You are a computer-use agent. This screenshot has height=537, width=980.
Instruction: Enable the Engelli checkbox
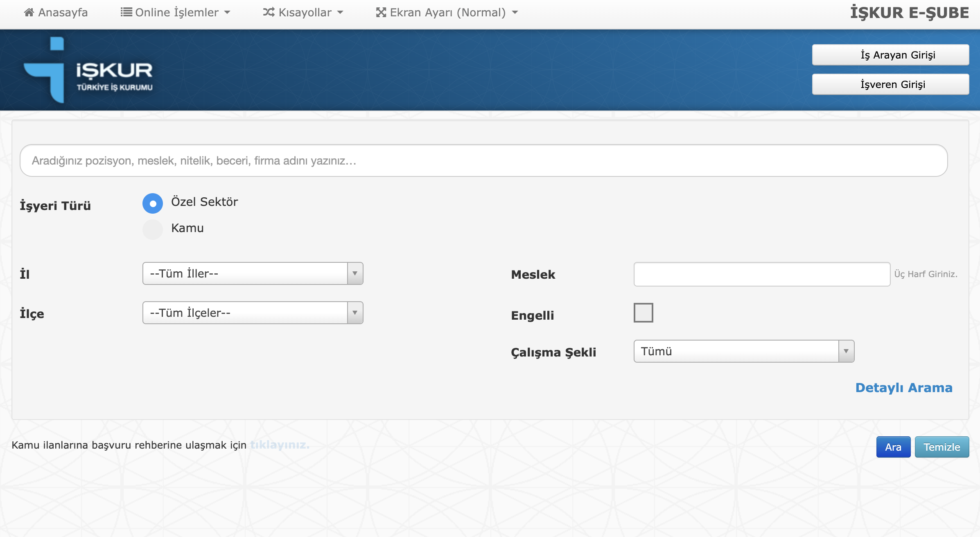(643, 313)
